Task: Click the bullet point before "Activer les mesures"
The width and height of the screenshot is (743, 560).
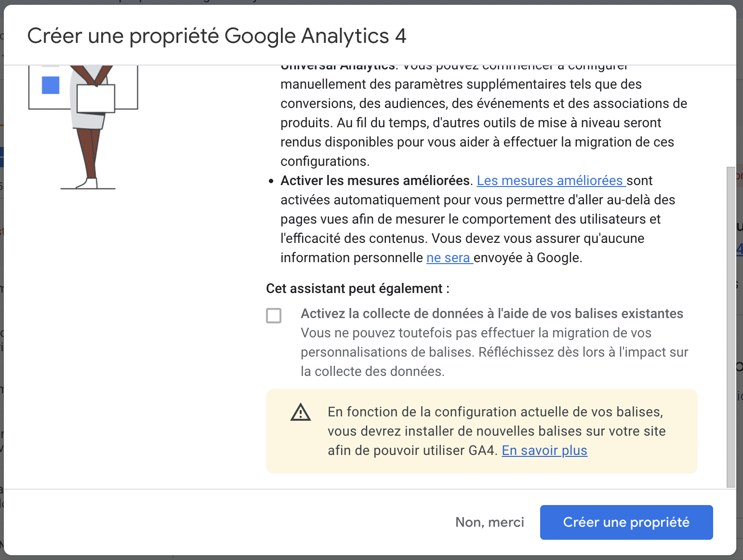Action: (271, 181)
